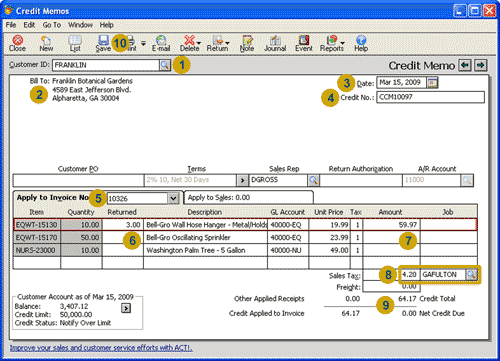
Task: Open the Help menu
Action: [x=107, y=25]
